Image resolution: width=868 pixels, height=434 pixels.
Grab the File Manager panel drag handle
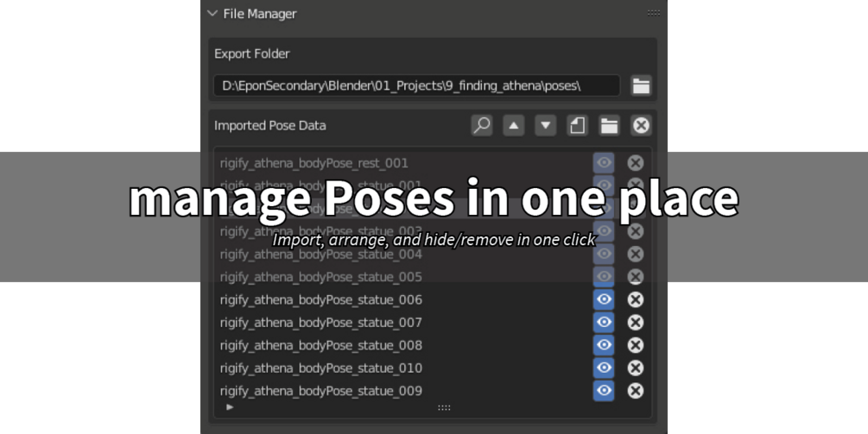(654, 13)
